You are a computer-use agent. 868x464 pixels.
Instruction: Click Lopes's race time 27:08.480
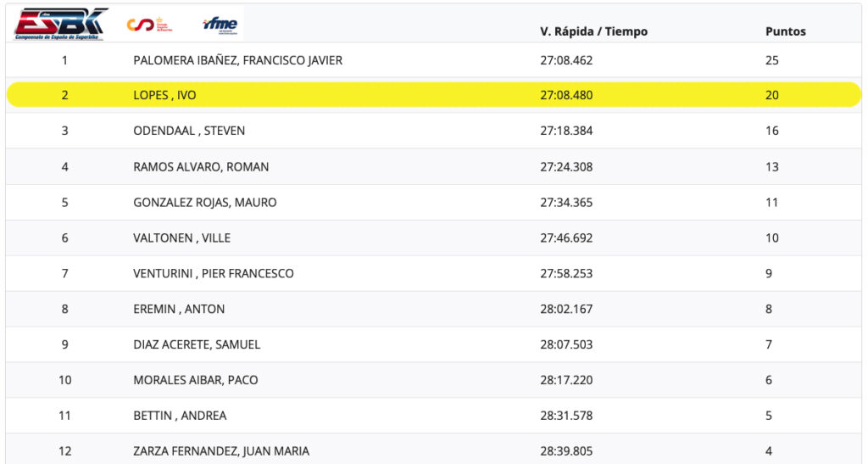566,95
